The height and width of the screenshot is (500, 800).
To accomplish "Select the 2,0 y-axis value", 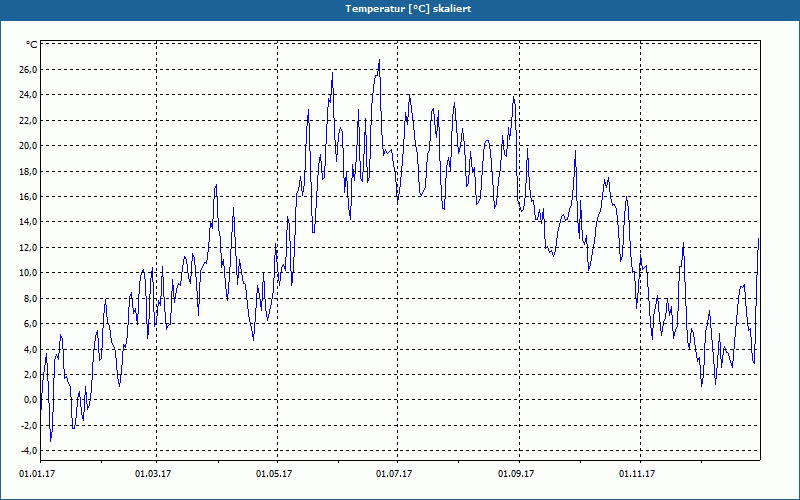I will tap(31, 375).
